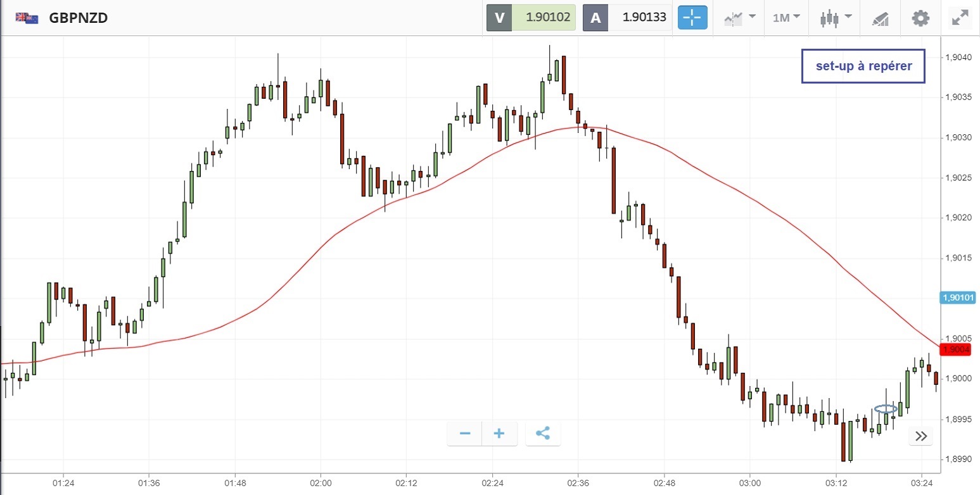Open the drawing tools pencil icon
This screenshot has height=495, width=980.
[880, 18]
